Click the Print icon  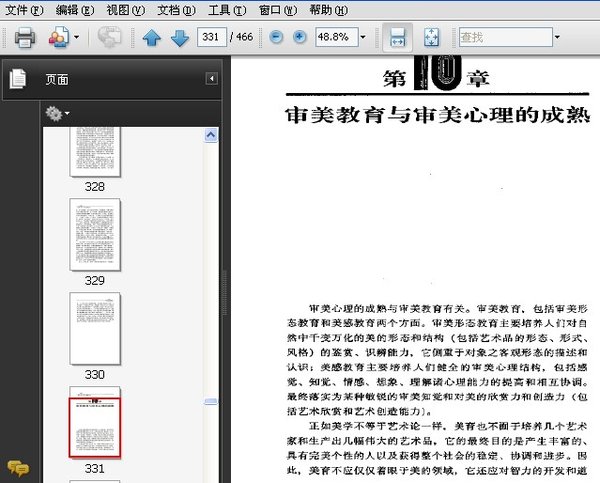pos(25,37)
